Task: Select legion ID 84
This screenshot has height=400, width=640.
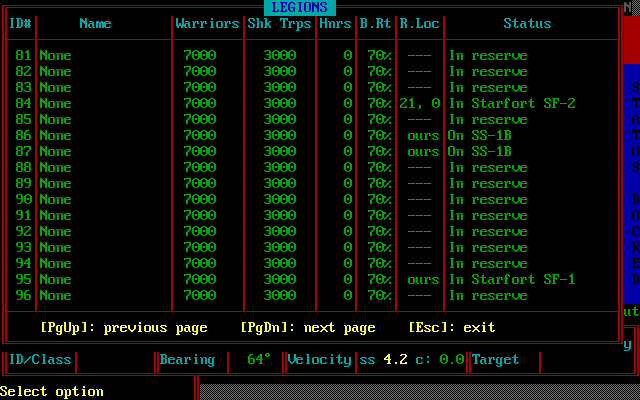Action: 313,103
